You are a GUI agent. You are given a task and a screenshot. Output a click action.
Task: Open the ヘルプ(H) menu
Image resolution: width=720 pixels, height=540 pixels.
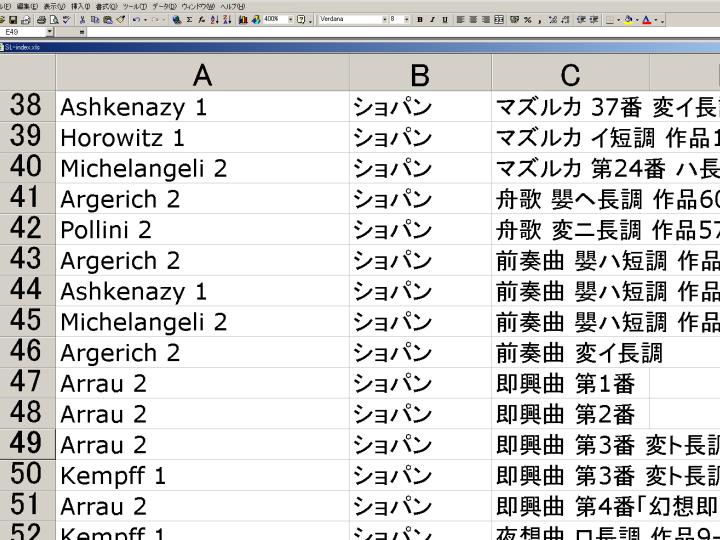click(232, 6)
